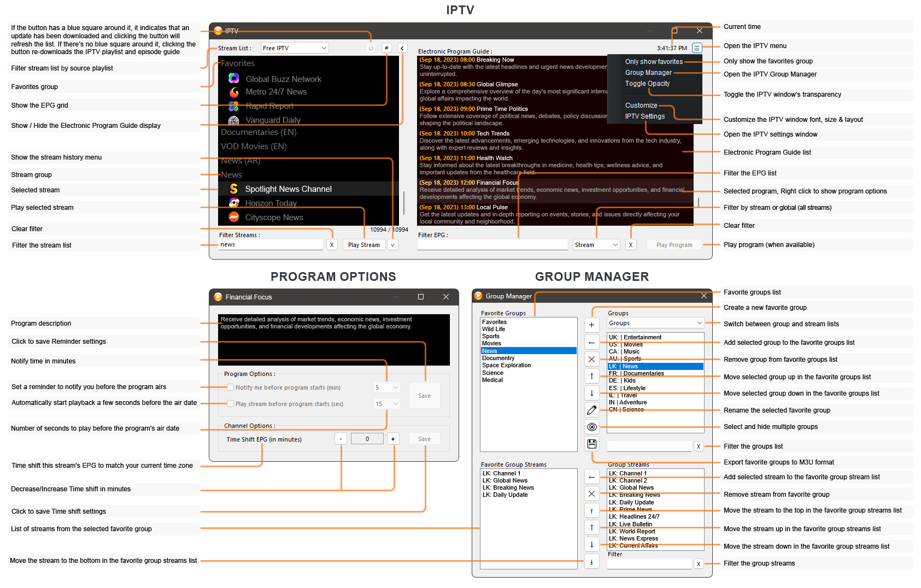Increase Time Shift EPG with plus button
This screenshot has height=588, width=921.
(393, 439)
